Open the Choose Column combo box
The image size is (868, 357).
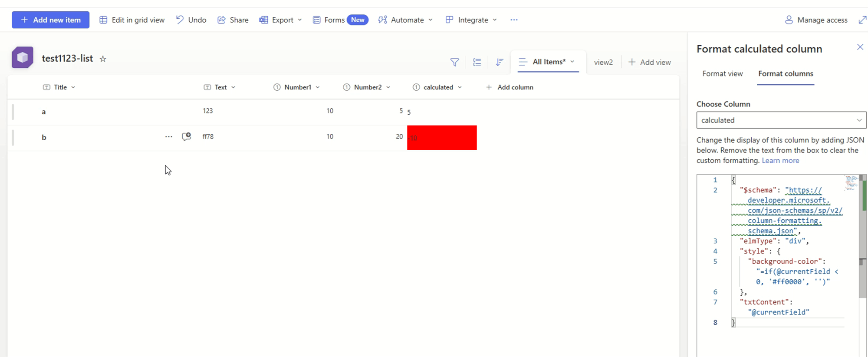click(781, 120)
